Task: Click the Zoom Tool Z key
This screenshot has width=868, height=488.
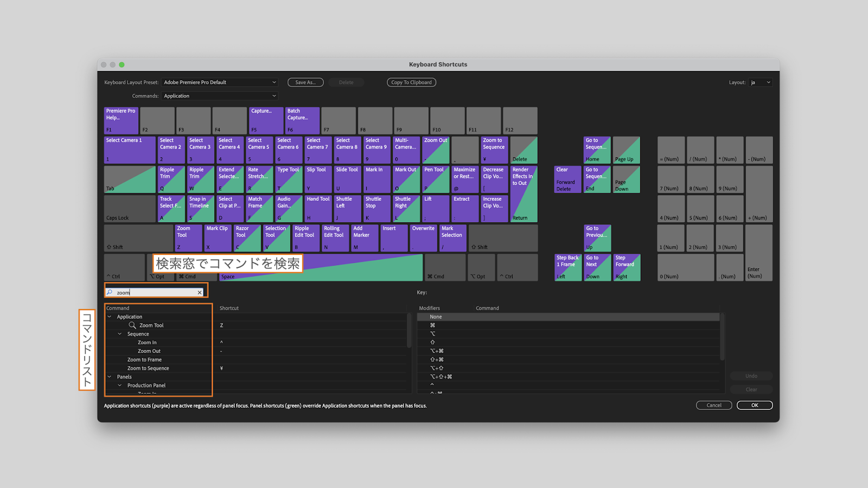Action: click(x=189, y=238)
